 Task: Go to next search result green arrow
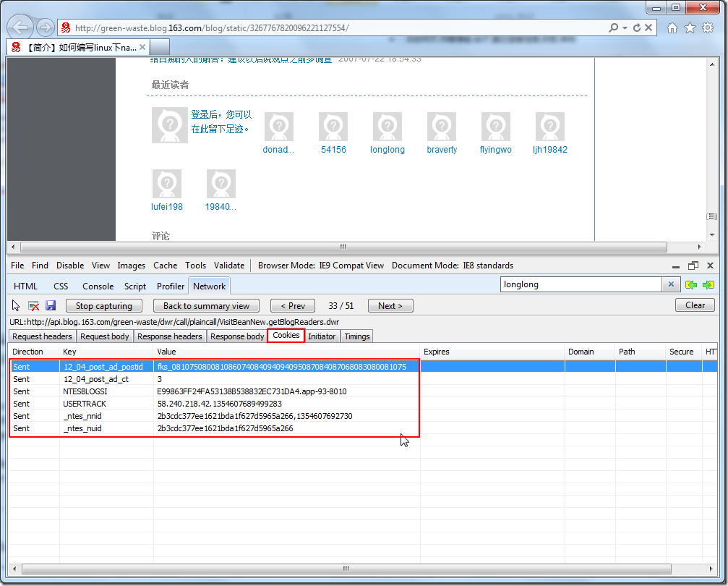pos(708,284)
